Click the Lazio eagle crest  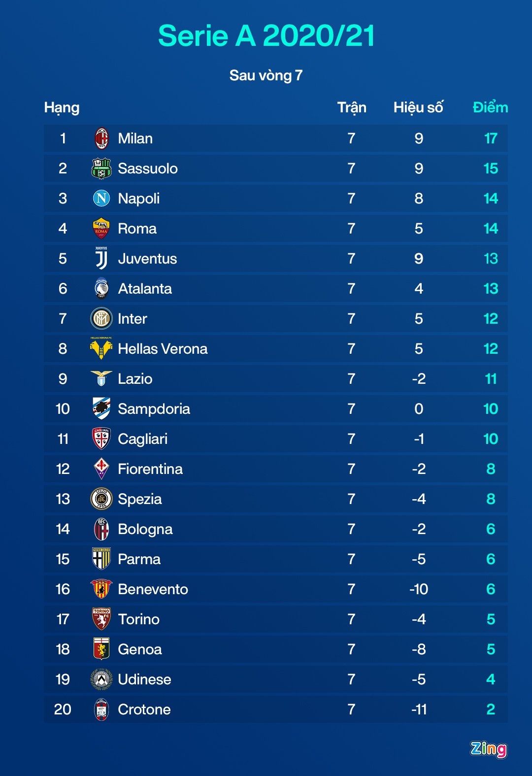click(101, 378)
